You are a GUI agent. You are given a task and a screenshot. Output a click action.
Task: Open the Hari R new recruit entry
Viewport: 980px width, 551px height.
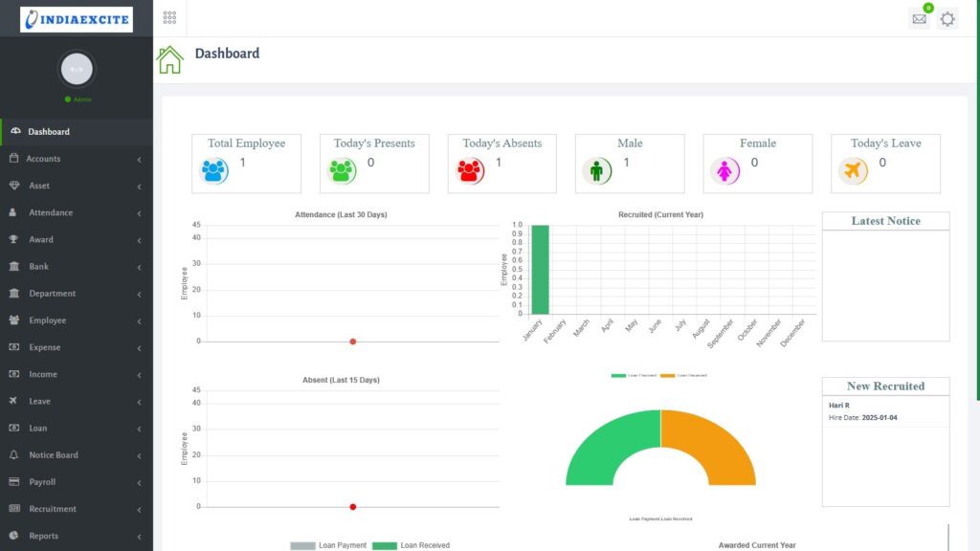point(839,406)
